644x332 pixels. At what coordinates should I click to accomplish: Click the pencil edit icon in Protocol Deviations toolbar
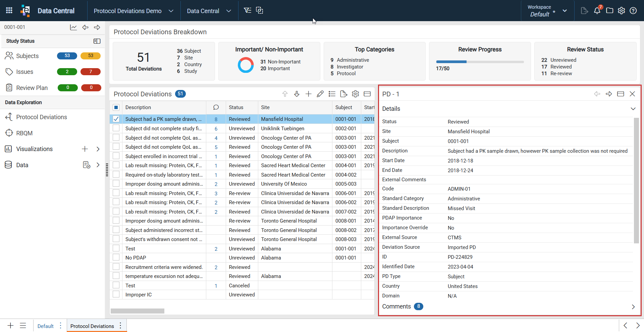click(320, 94)
